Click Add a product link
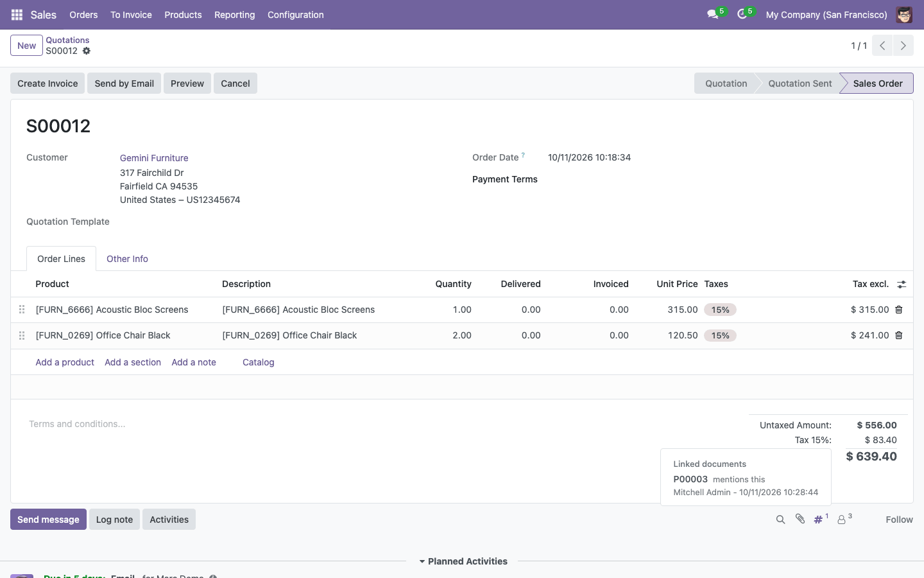924x578 pixels. [65, 362]
